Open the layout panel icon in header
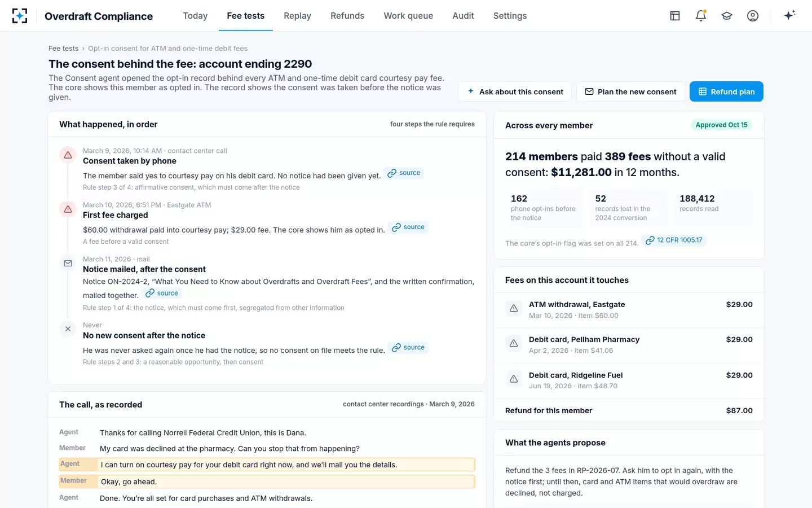 tap(675, 16)
